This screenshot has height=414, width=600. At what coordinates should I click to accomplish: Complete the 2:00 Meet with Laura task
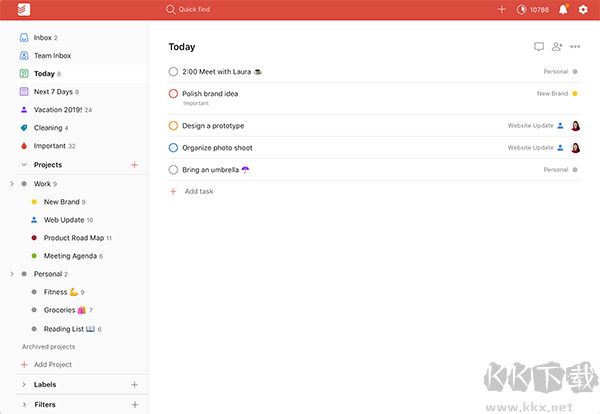click(x=173, y=72)
